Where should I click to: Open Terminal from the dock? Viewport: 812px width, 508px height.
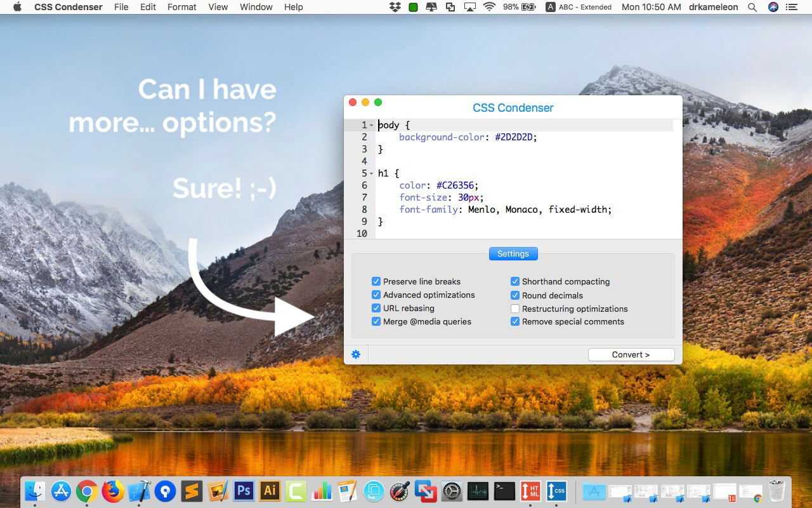tap(504, 491)
